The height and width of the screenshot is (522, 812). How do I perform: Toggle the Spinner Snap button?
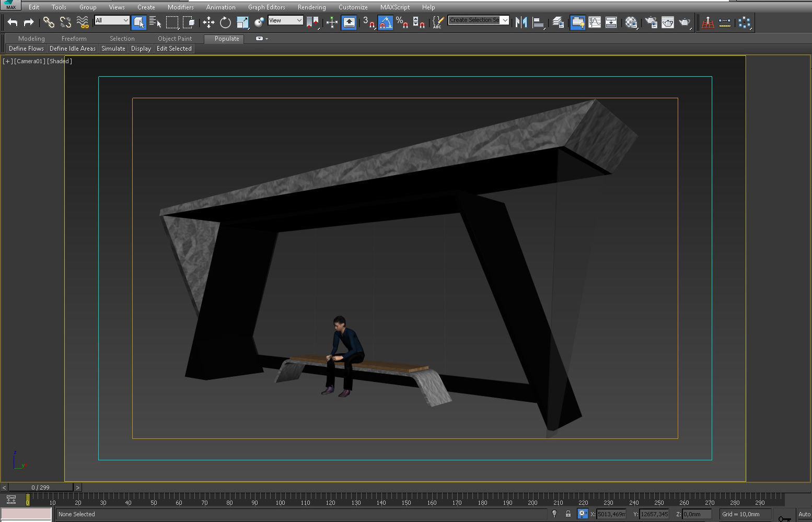coord(419,22)
